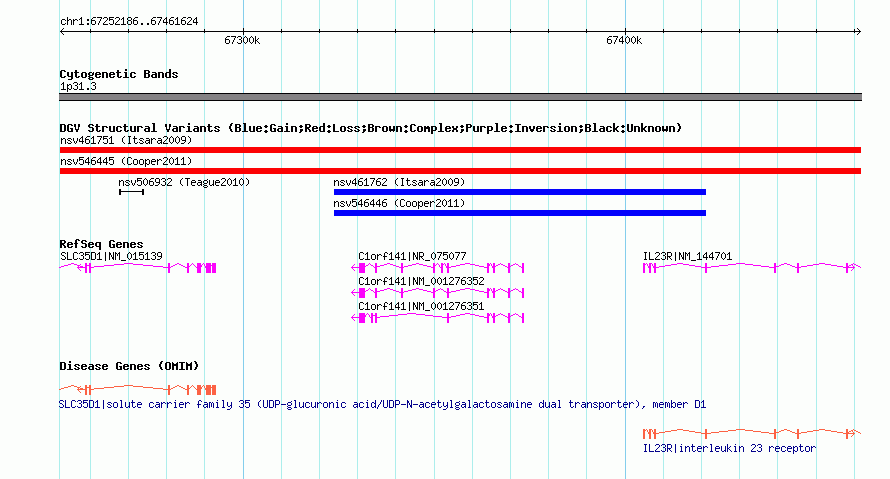Screen dimensions: 890x479
Task: Select the IL23R RefSeq gene glyph
Action: point(752,267)
